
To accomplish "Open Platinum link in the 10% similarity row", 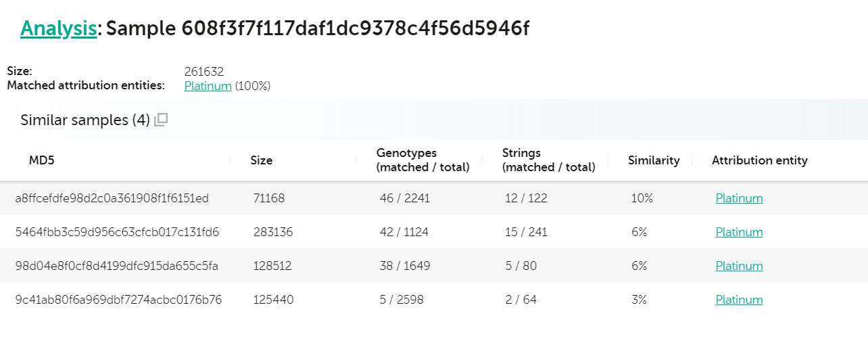I will pyautogui.click(x=739, y=198).
